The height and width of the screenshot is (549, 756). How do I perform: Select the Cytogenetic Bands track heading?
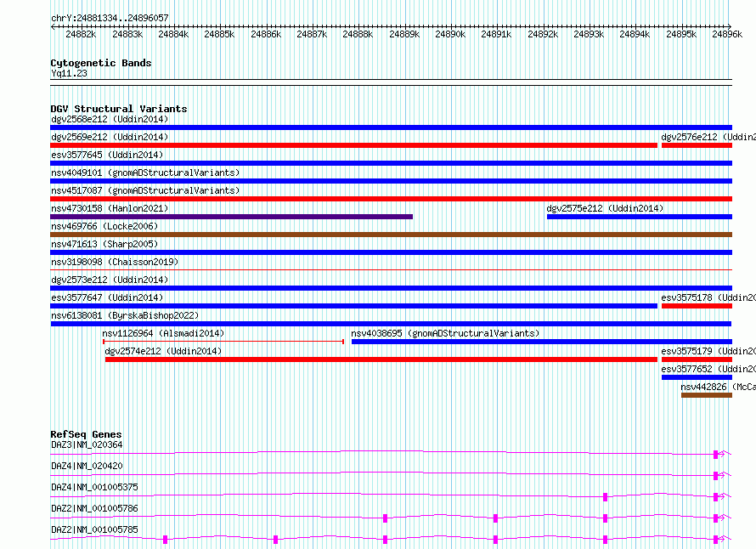point(101,63)
